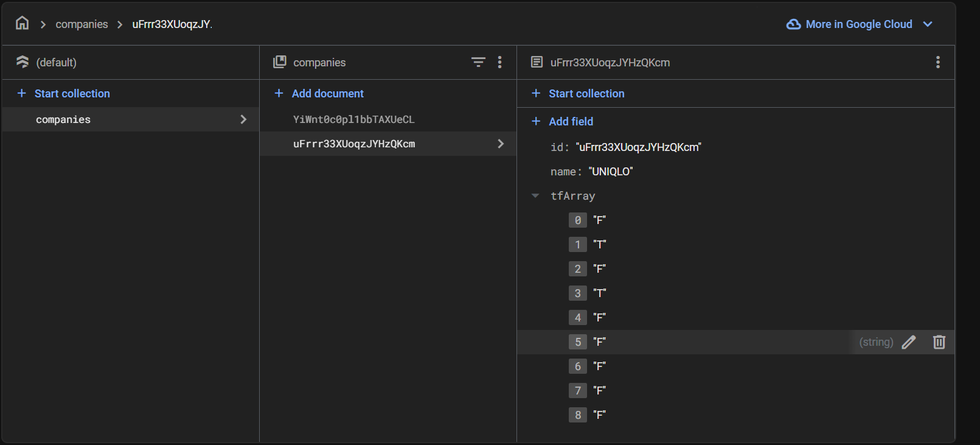
Task: Edit array item 5 with pencil icon
Action: [x=909, y=342]
